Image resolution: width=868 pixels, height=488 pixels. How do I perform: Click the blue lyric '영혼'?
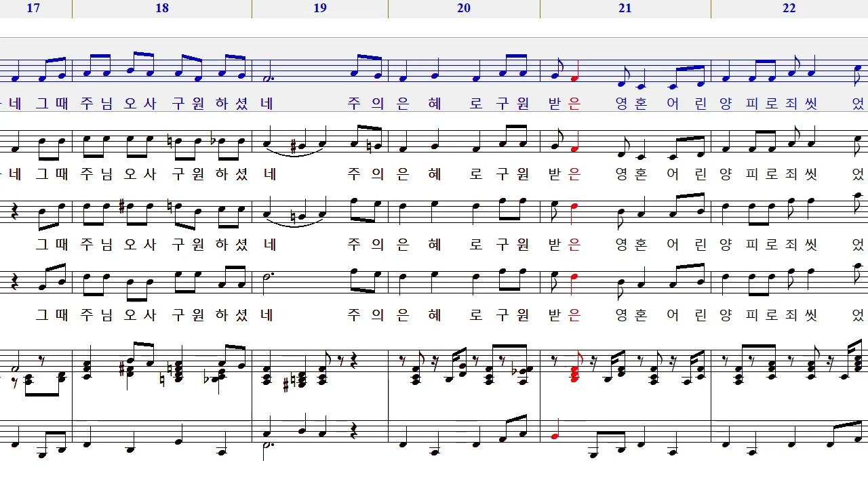pyautogui.click(x=630, y=104)
